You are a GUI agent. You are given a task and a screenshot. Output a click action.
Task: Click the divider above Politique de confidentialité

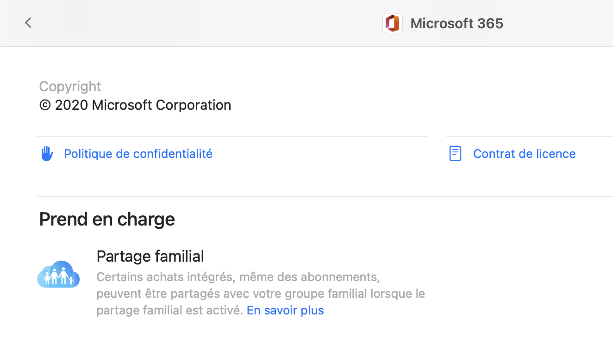point(231,136)
